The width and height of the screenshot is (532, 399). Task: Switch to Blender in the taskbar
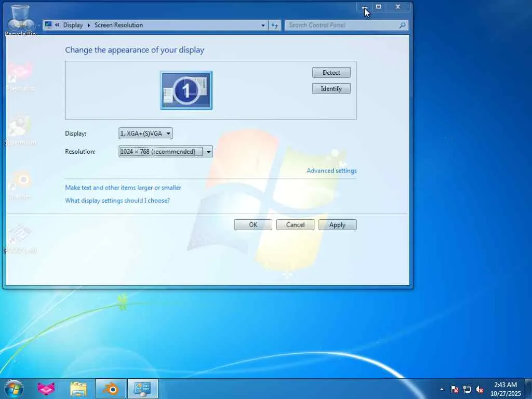click(111, 389)
